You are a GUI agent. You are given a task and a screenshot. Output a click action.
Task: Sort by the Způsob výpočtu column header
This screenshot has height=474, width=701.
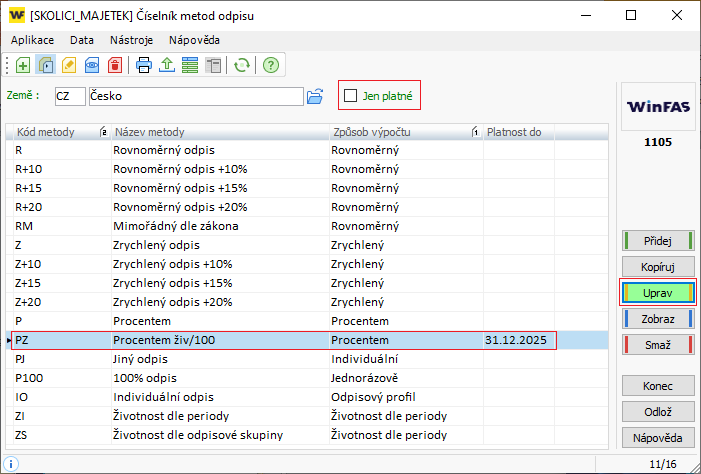click(395, 132)
